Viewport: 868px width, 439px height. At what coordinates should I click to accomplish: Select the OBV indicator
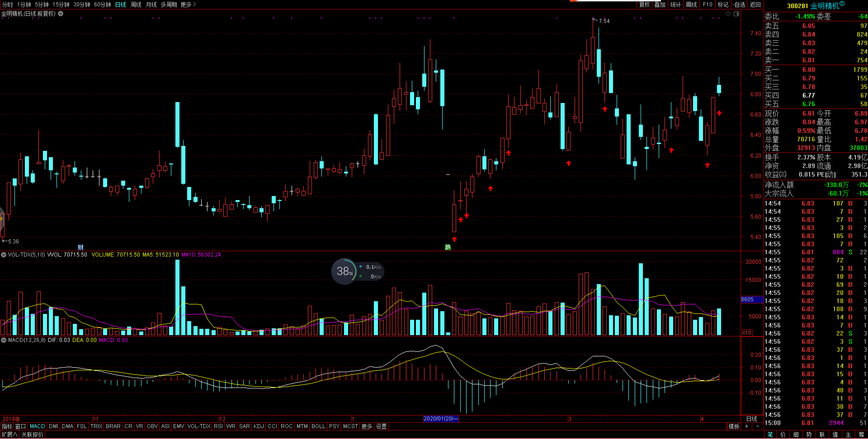tap(152, 426)
